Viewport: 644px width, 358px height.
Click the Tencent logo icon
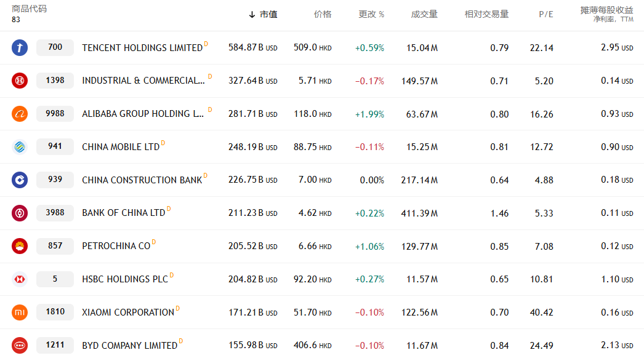point(19,47)
